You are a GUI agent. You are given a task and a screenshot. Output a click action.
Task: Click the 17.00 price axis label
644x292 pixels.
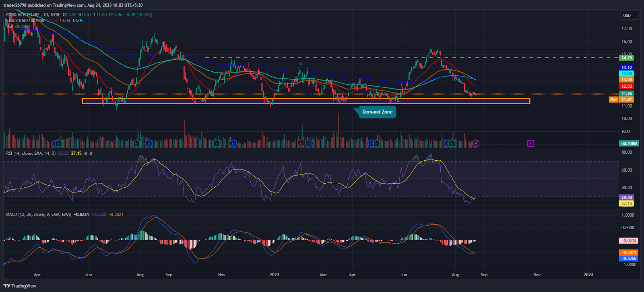(x=627, y=29)
